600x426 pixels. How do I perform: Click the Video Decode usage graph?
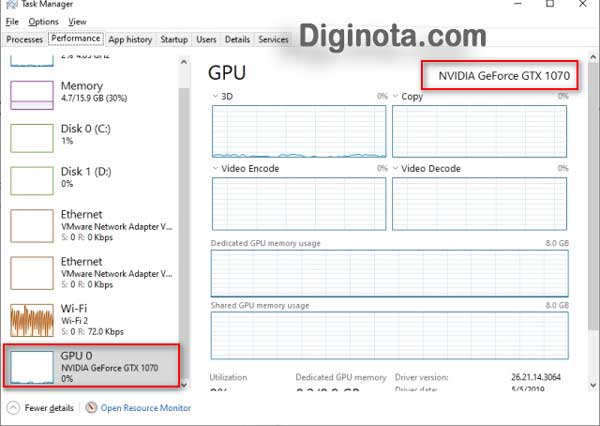tap(479, 204)
